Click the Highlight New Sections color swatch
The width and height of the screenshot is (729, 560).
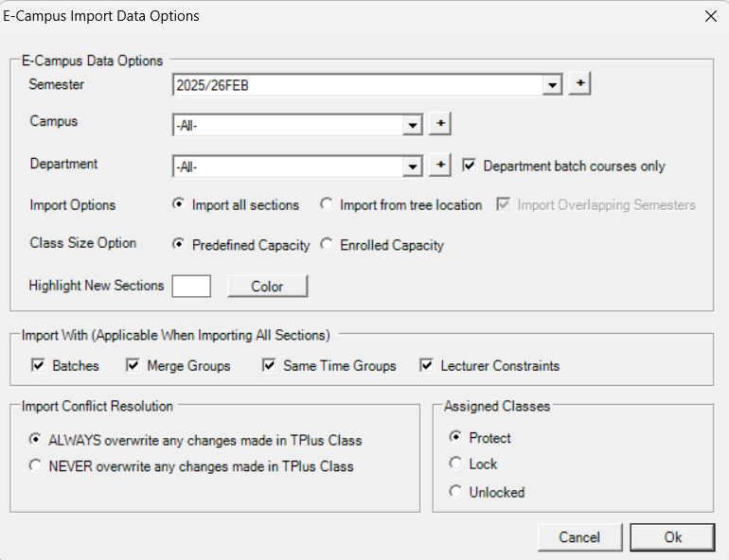pos(191,286)
